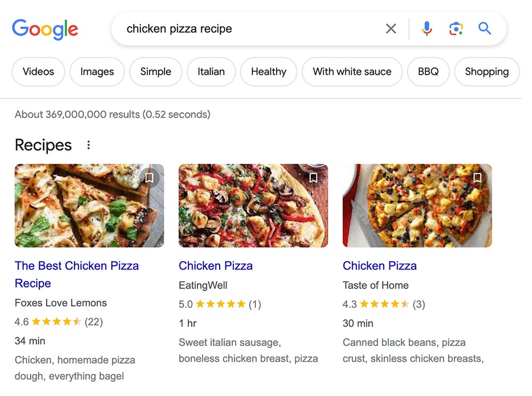Select the Italian recipe filter chip
This screenshot has width=532, height=396.
(x=211, y=71)
